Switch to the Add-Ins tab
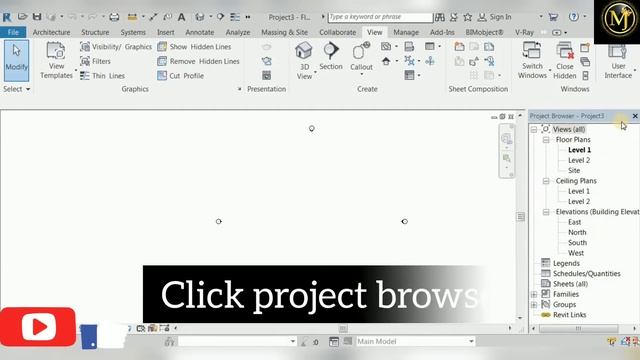640x360 pixels. 442,32
